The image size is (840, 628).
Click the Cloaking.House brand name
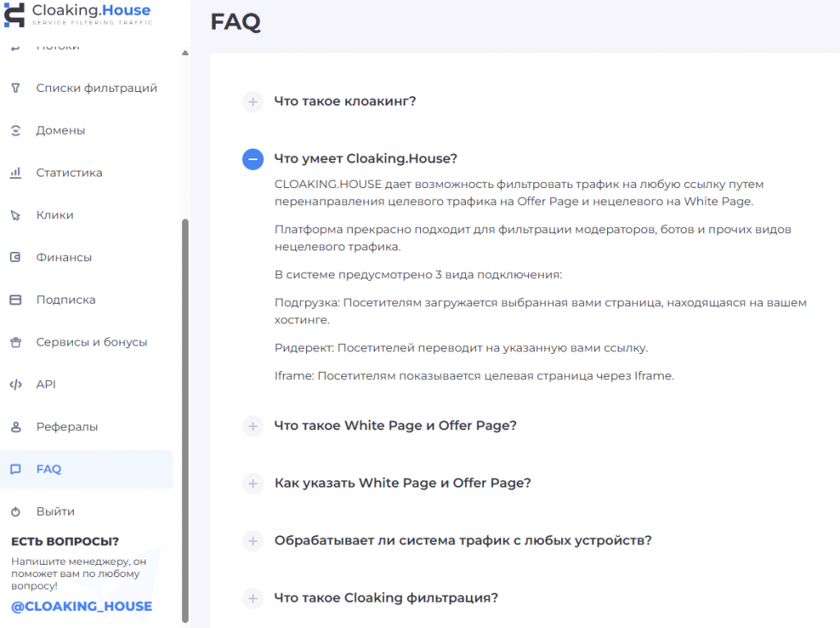pos(92,10)
